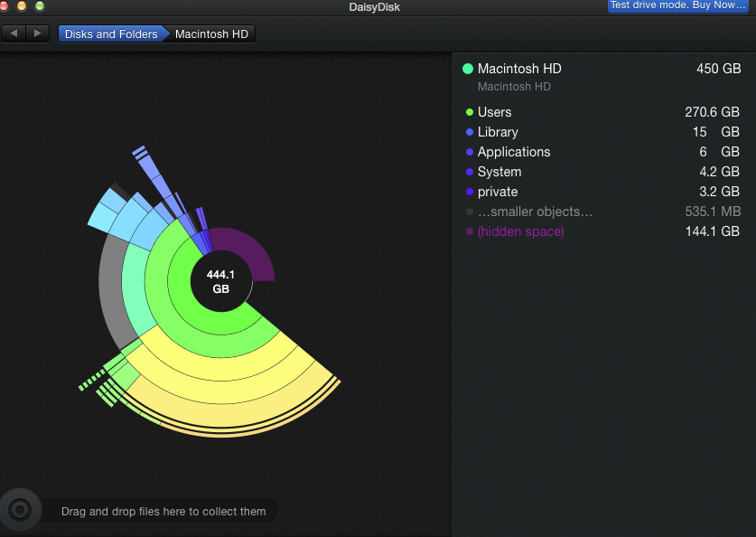Screen dimensions: 756x537
Task: Click the Drag and drop files collector bar
Action: 163,511
